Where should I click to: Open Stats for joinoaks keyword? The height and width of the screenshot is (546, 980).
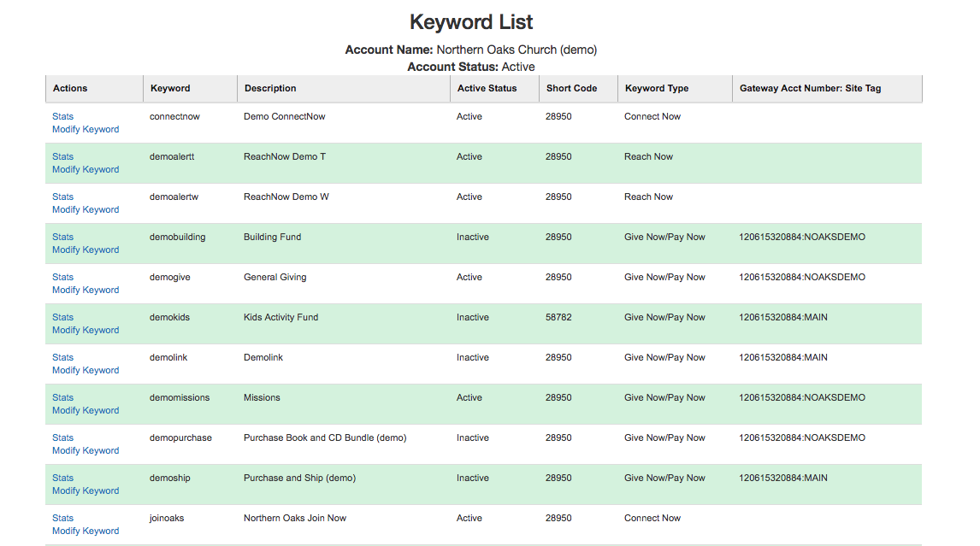click(x=62, y=518)
